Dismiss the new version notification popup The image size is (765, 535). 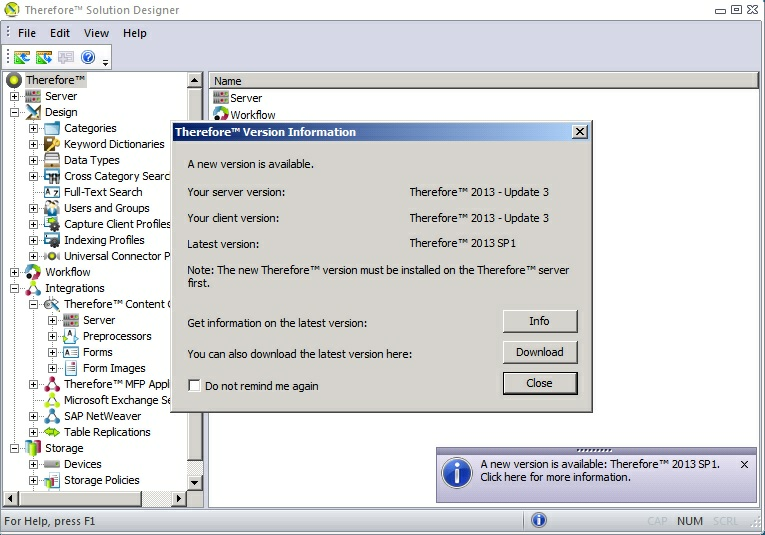coord(744,465)
